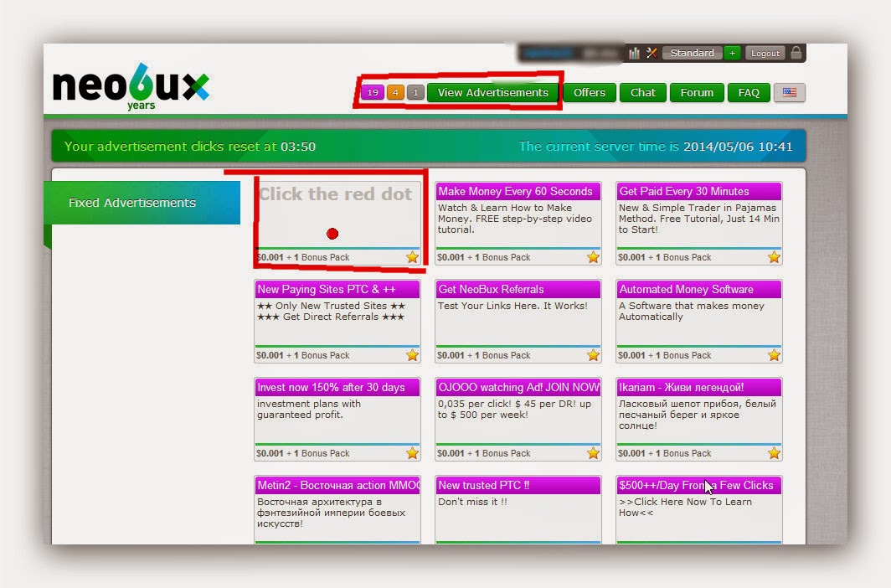Click the green plus upgrade button
891x588 pixels.
coord(732,53)
